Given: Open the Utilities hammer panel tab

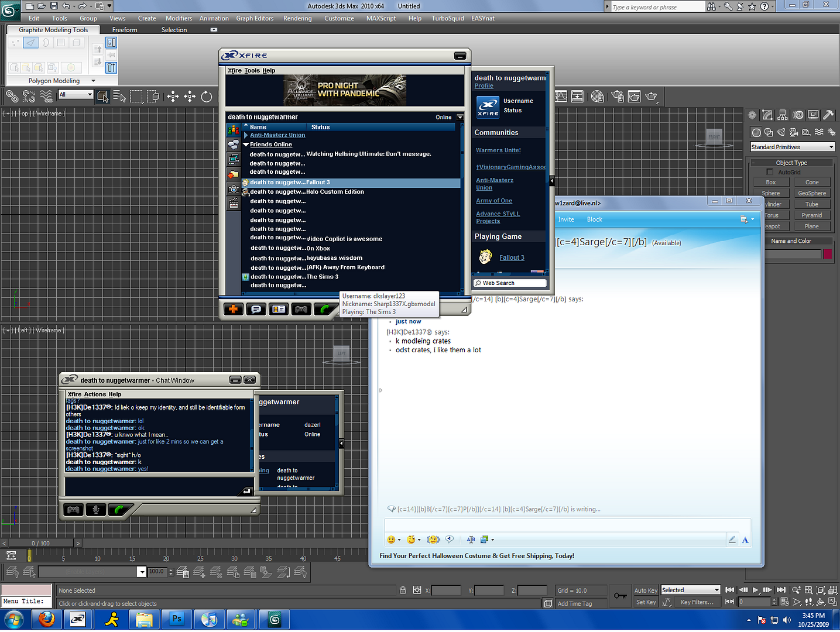Looking at the screenshot, I should point(828,115).
